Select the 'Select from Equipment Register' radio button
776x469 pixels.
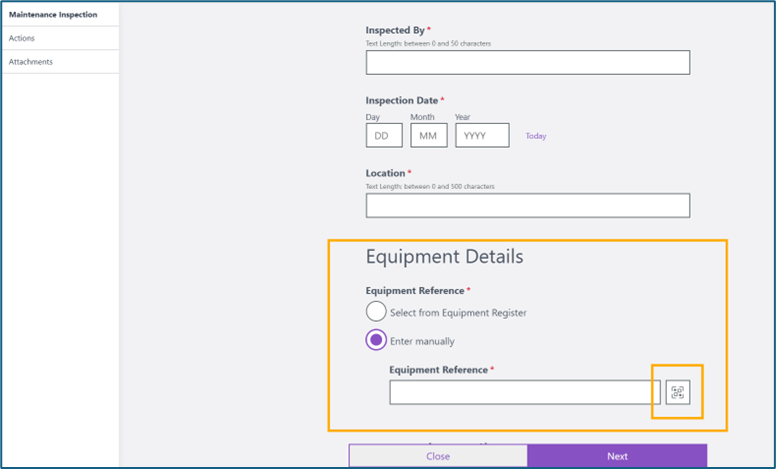coord(376,312)
